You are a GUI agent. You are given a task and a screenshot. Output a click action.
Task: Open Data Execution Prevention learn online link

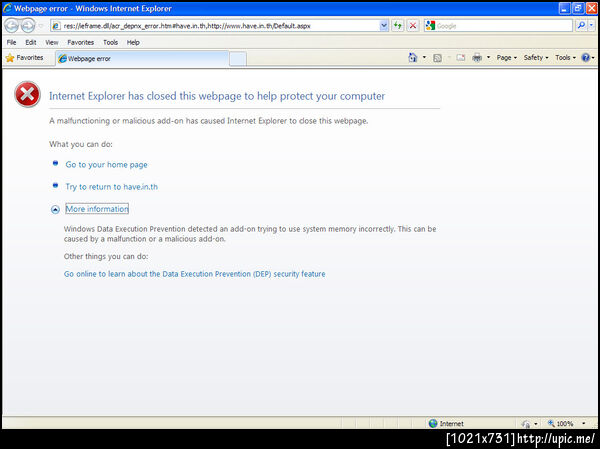click(194, 274)
